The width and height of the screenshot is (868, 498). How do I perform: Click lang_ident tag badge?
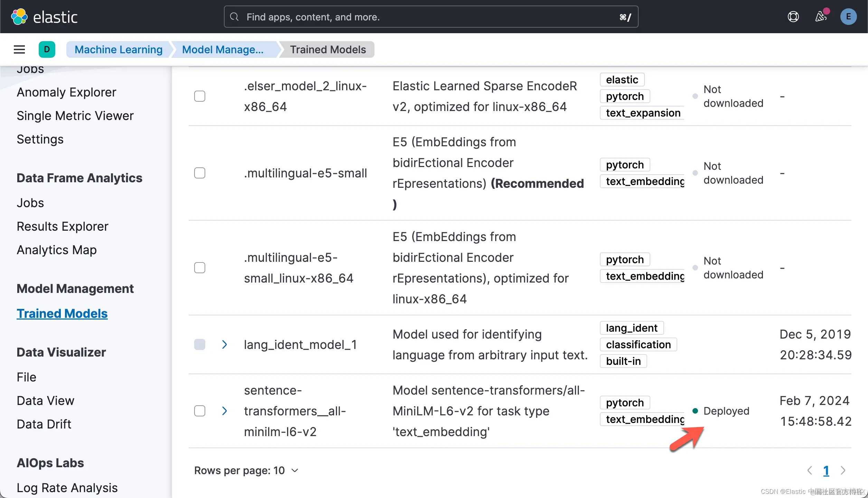click(x=632, y=328)
